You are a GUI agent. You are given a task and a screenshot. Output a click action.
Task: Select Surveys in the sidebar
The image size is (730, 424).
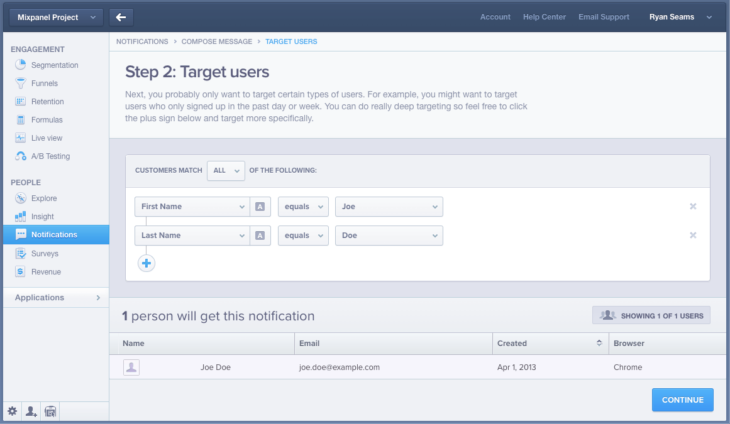point(45,254)
